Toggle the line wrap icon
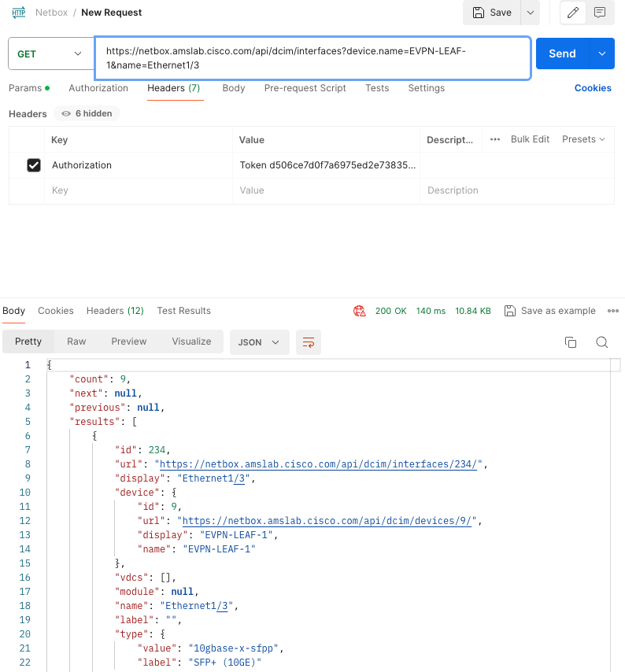Viewport: 625px width, 672px height. click(309, 342)
